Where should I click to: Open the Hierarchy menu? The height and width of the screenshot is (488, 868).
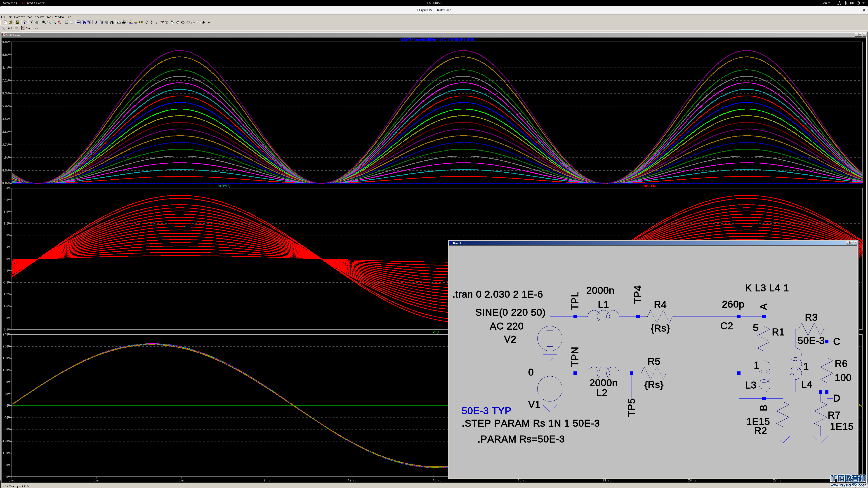tap(19, 17)
